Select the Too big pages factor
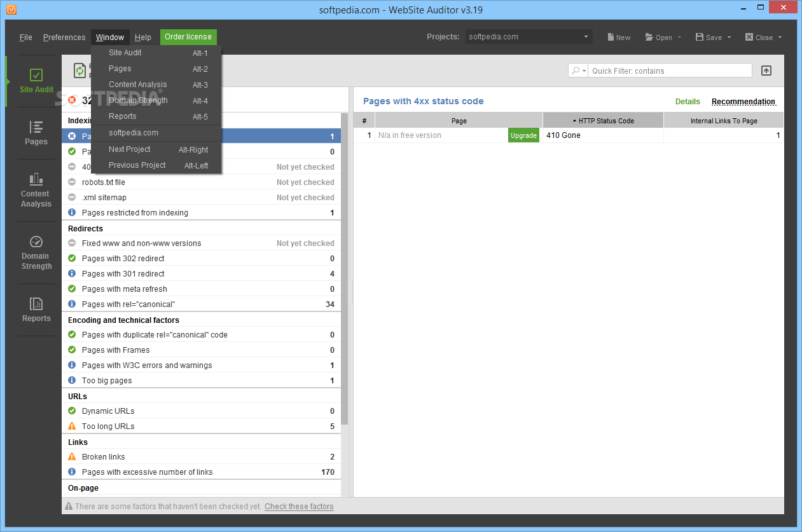This screenshot has width=802, height=532. pyautogui.click(x=202, y=381)
